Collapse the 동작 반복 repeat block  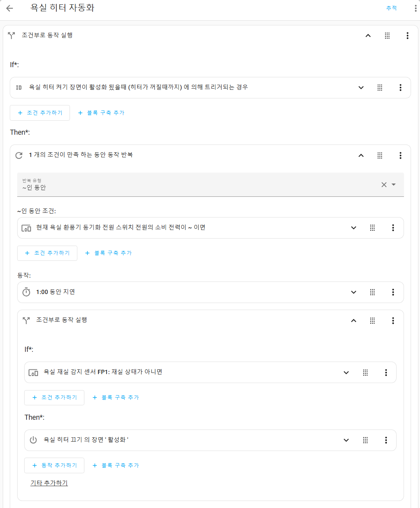coord(361,155)
